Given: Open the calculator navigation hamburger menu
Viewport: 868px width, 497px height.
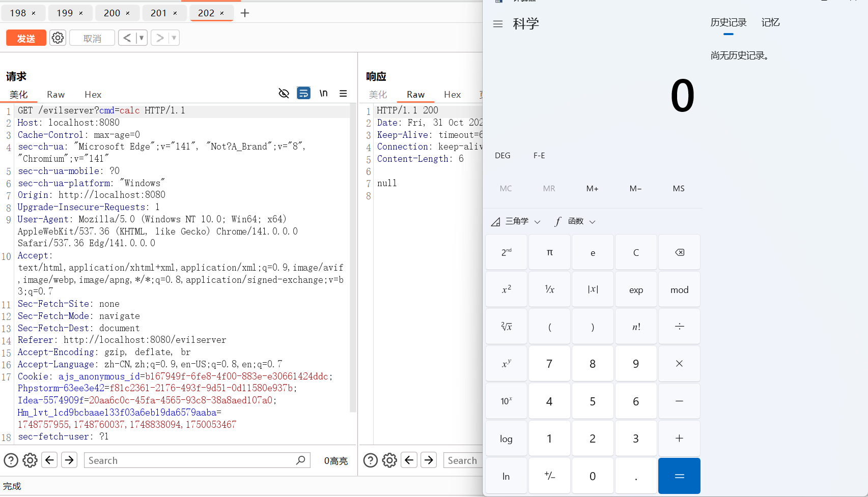Looking at the screenshot, I should pos(498,24).
